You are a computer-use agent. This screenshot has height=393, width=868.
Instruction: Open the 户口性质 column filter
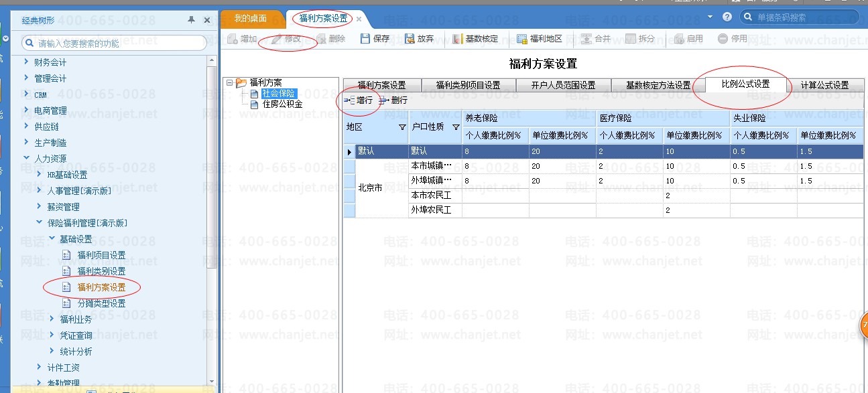(x=456, y=127)
